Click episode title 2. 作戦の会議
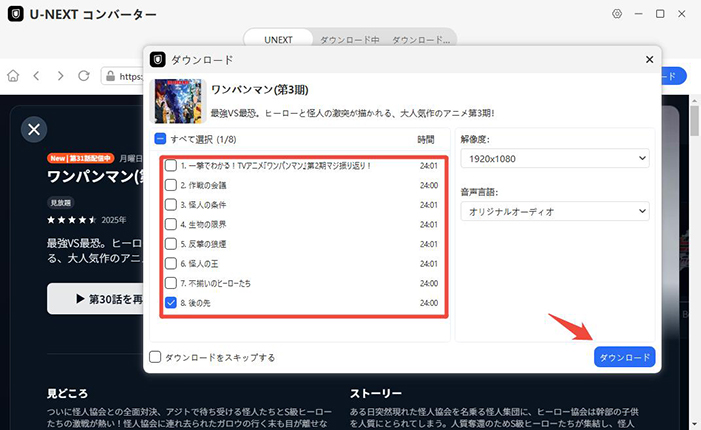Viewport: 701px width, 430px height. [x=203, y=185]
